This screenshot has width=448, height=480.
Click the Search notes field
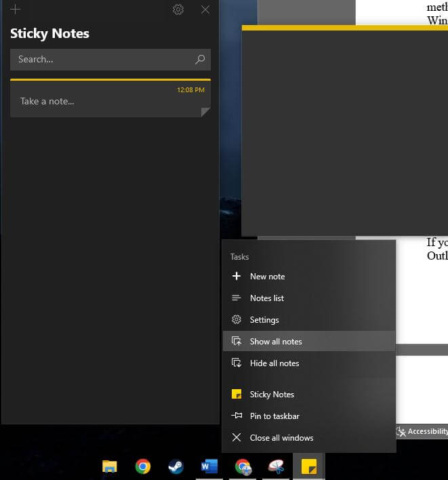(x=110, y=60)
